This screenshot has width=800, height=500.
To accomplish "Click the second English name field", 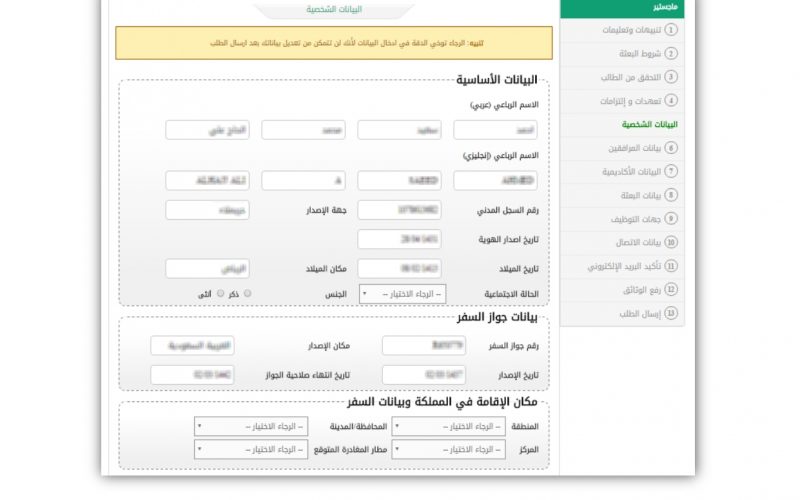I will (399, 181).
